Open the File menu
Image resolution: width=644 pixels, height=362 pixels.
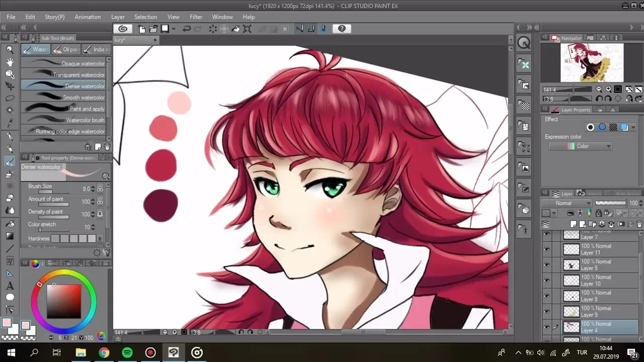pos(11,17)
